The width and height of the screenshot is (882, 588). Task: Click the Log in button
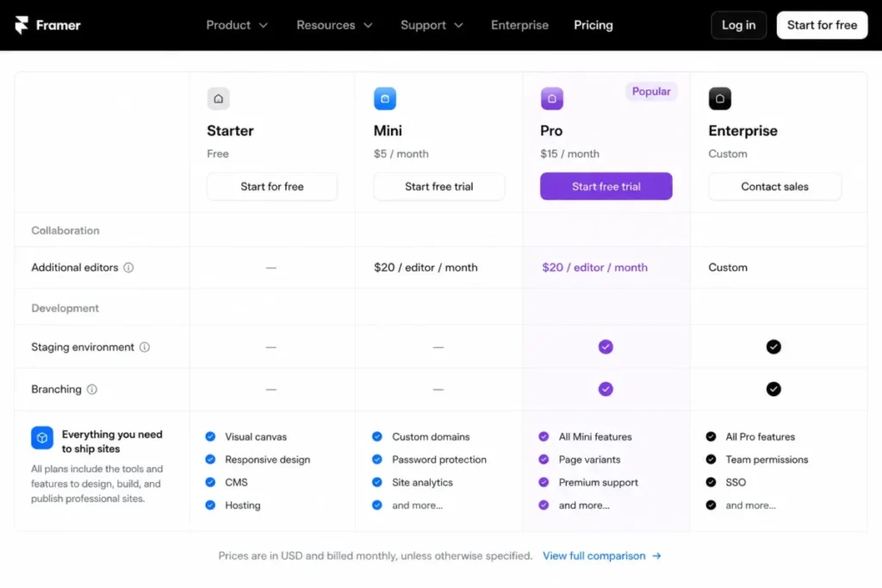tap(738, 25)
